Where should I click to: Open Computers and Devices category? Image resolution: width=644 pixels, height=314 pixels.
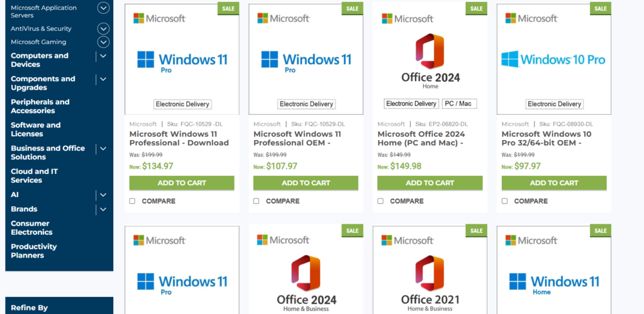pos(40,60)
